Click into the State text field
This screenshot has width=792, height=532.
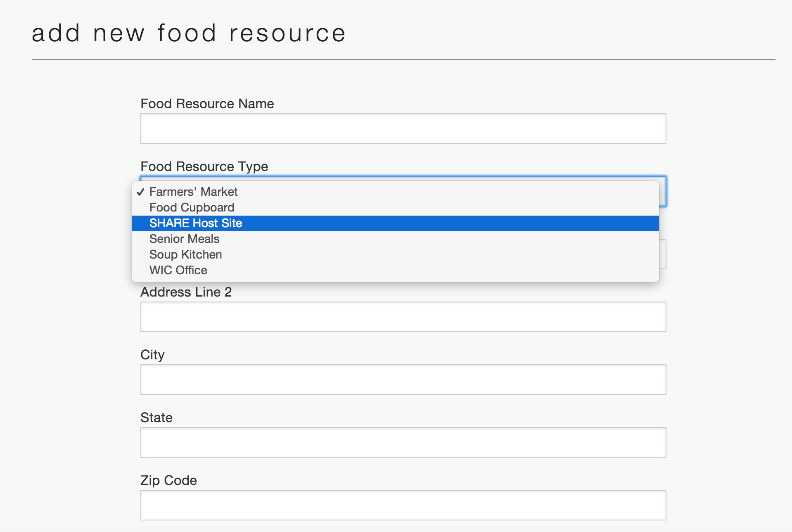coord(403,442)
